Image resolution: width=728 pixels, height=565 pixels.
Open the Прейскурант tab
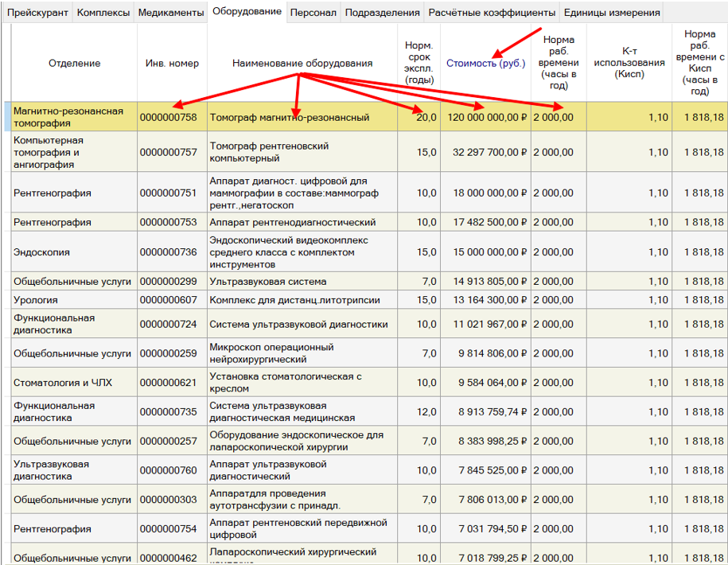click(37, 13)
